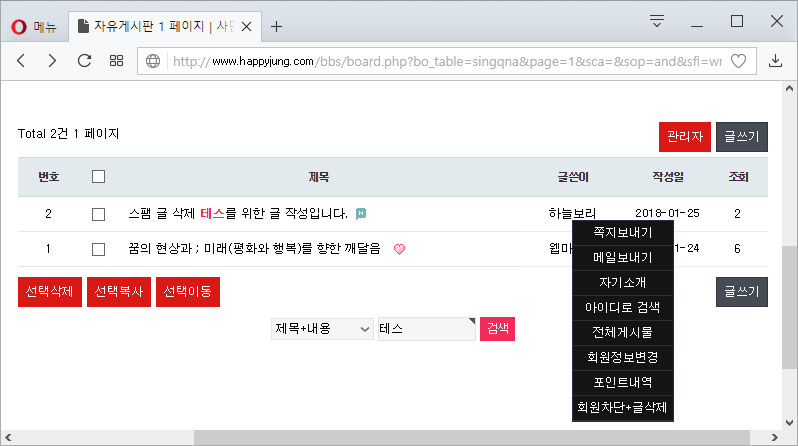Expand the 제목+내용 search field dropdown
The width and height of the screenshot is (798, 446).
(321, 329)
